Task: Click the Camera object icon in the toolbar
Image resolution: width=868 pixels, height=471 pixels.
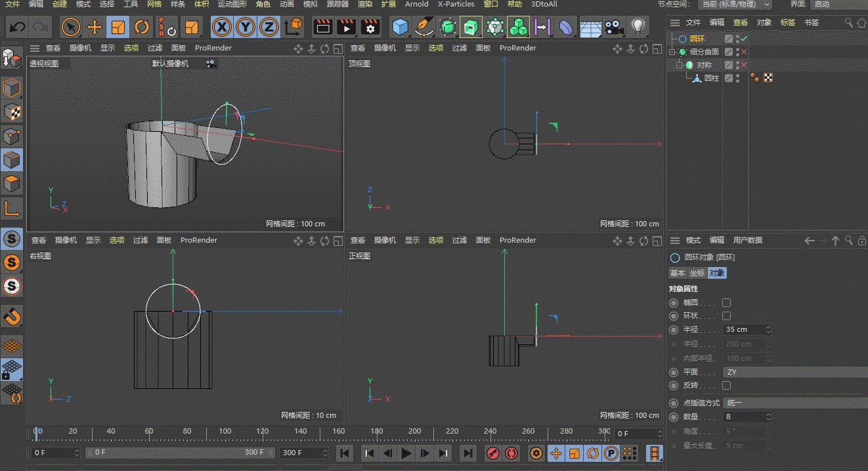Action: tap(614, 27)
